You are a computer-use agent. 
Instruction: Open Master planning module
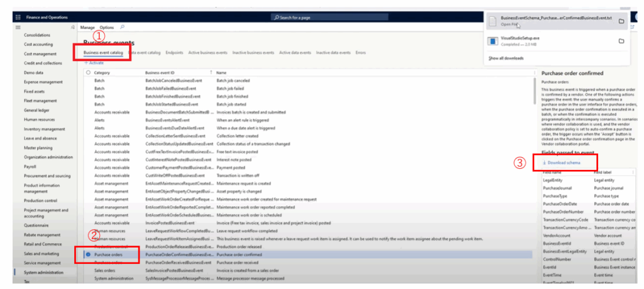pos(38,147)
